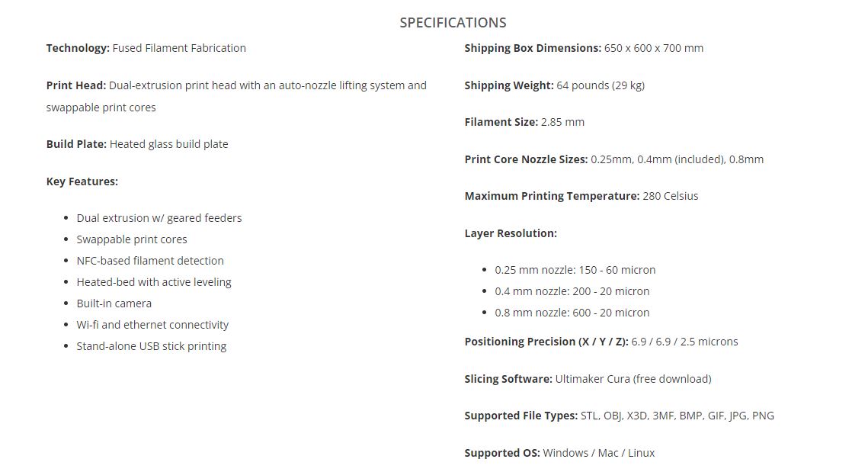Click Shipping Box Dimensions label
Screen dimensions: 868x472
(533, 48)
